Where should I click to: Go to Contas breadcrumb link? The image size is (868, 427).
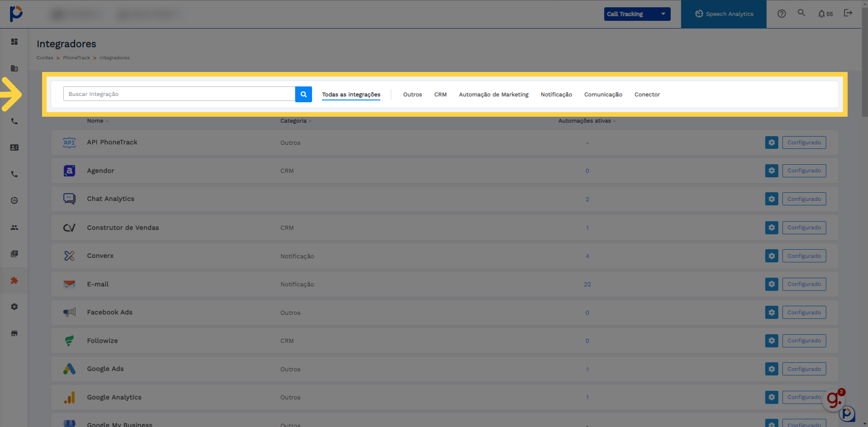click(45, 58)
